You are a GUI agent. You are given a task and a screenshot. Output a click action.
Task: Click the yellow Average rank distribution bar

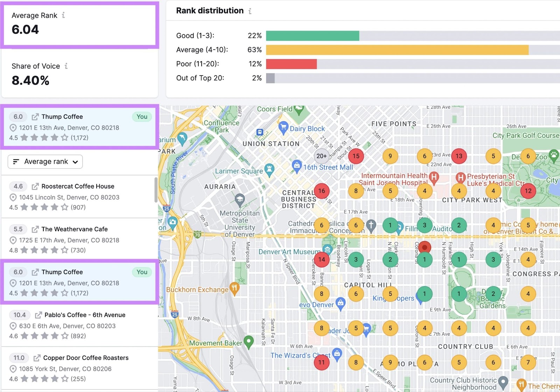click(397, 50)
